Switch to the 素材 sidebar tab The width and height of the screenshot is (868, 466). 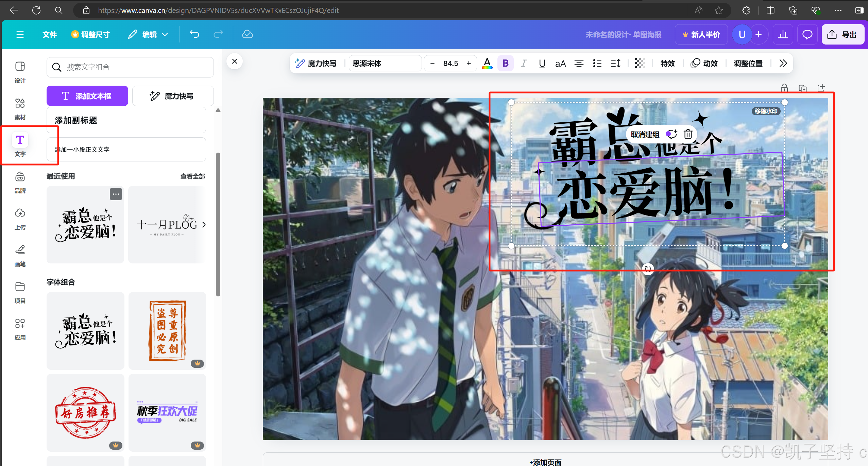click(x=20, y=109)
